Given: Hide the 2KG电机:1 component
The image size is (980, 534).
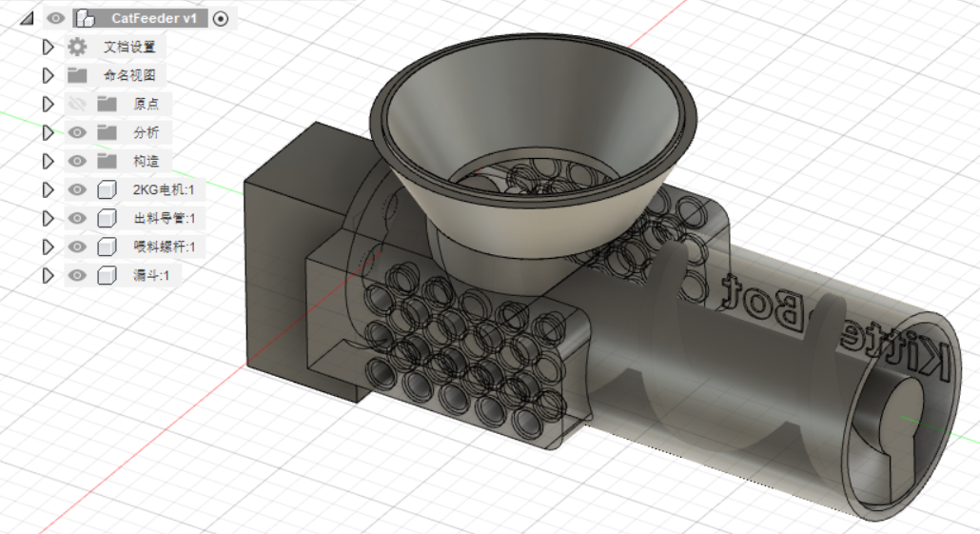Looking at the screenshot, I should 77,189.
